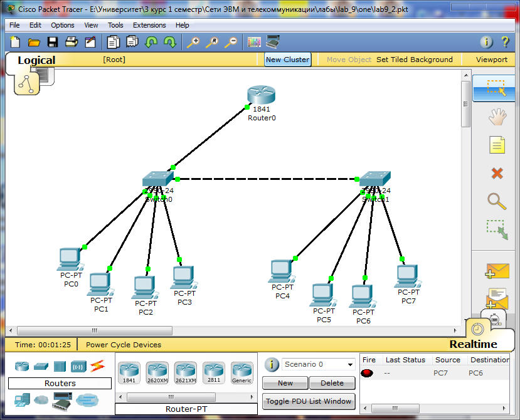Image resolution: width=520 pixels, height=420 pixels.
Task: Pick the 2621XM router model
Action: pos(186,373)
